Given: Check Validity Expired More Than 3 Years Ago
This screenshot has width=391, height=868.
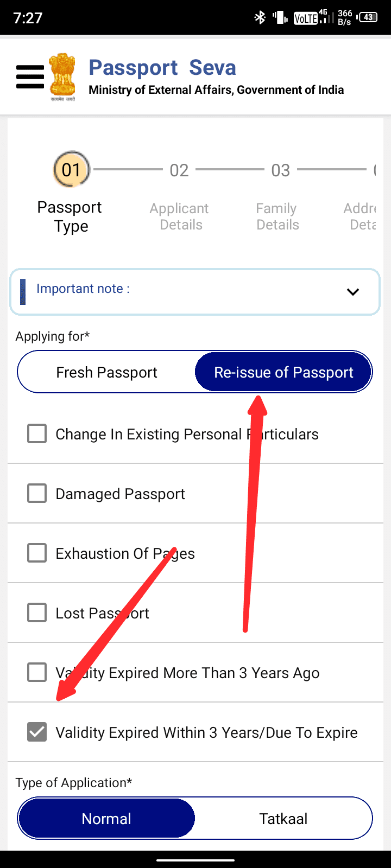Looking at the screenshot, I should [x=37, y=673].
